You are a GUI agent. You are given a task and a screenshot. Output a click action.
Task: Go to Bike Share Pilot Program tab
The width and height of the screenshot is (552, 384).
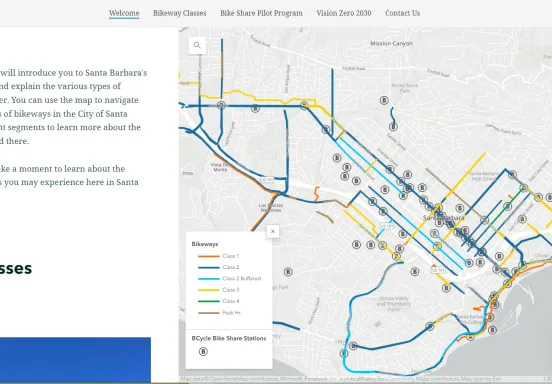click(261, 13)
